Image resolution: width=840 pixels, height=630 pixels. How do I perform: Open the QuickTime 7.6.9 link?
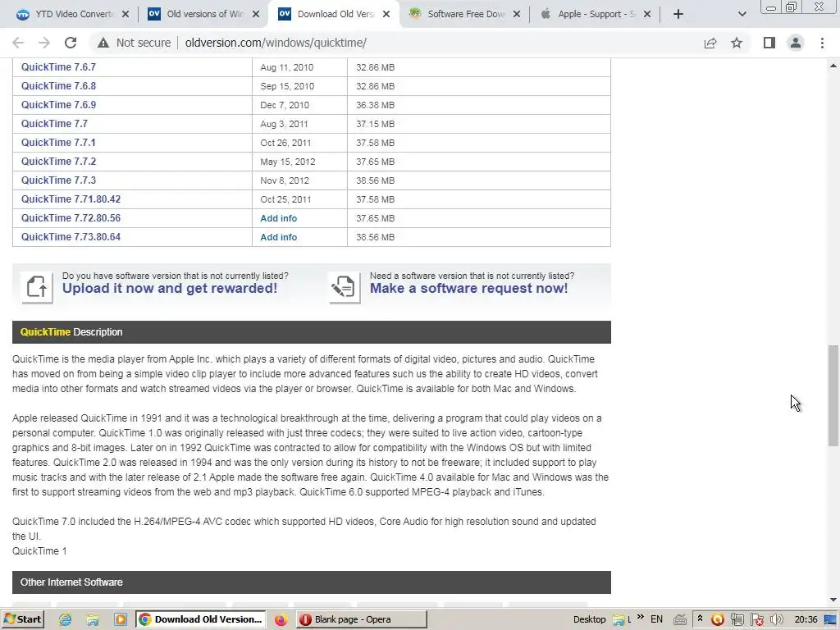(x=58, y=104)
